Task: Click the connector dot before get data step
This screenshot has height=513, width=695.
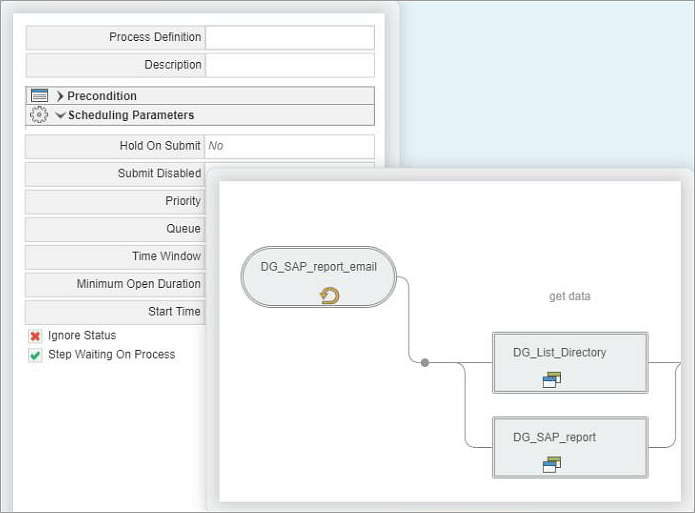Action: point(425,363)
